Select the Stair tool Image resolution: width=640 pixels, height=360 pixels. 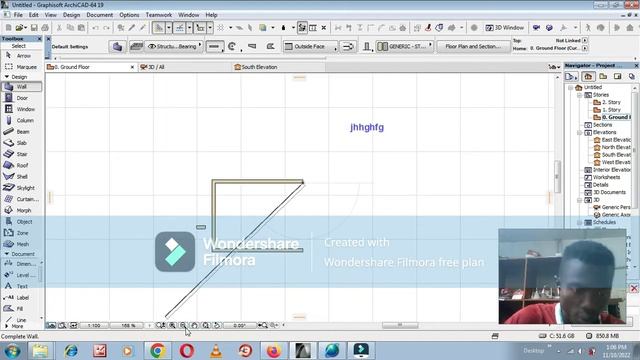pos(21,154)
